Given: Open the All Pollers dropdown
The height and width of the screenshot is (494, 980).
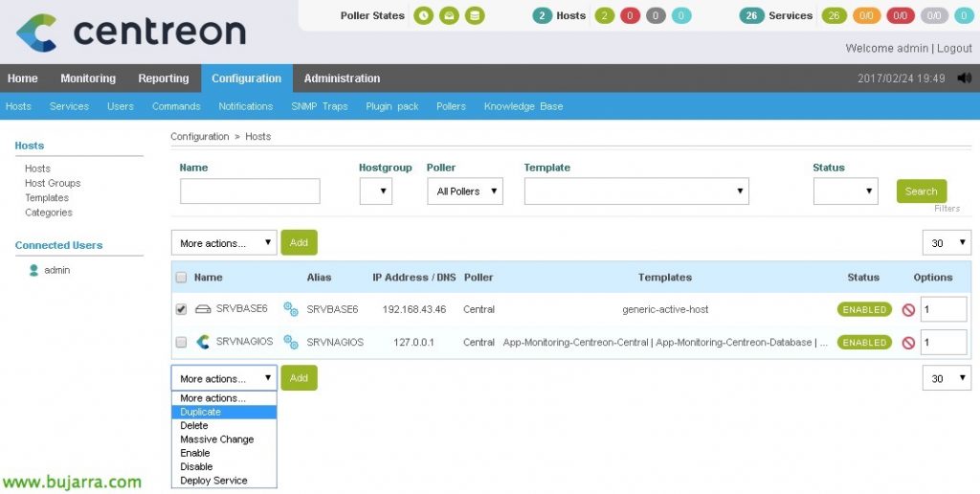Looking at the screenshot, I should [465, 191].
